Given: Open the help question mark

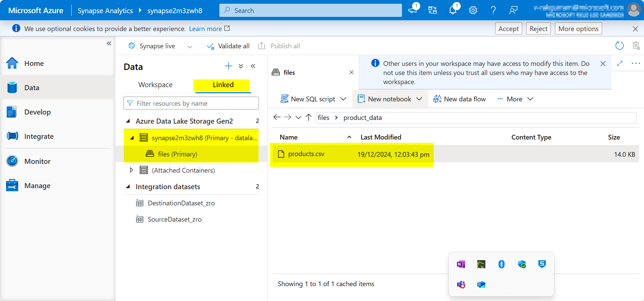Looking at the screenshot, I should coord(493,10).
